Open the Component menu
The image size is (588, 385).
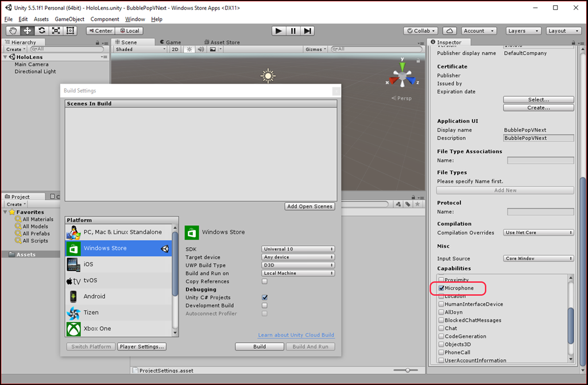(x=105, y=19)
